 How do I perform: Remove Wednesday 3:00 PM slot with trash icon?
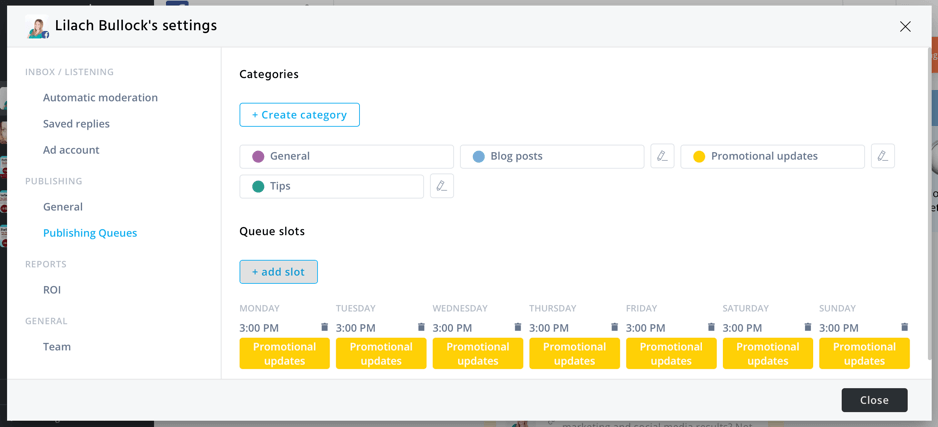tap(518, 327)
